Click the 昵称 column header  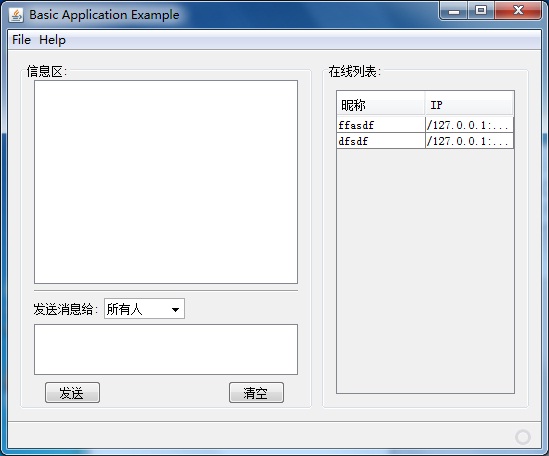tap(381, 104)
